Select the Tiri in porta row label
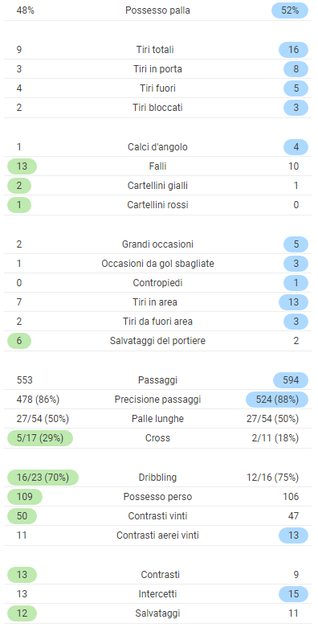Viewport: 318px width, 644px height. click(157, 69)
